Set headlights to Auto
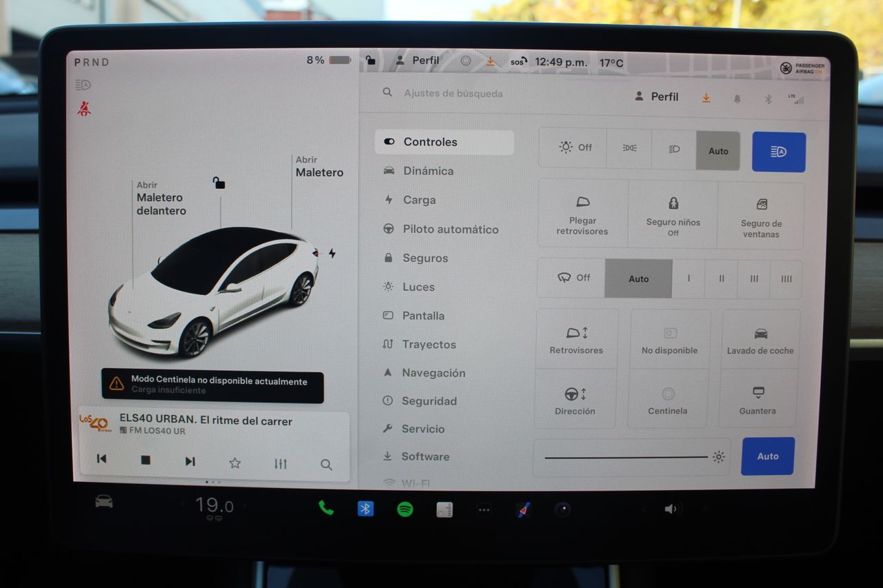 (718, 151)
